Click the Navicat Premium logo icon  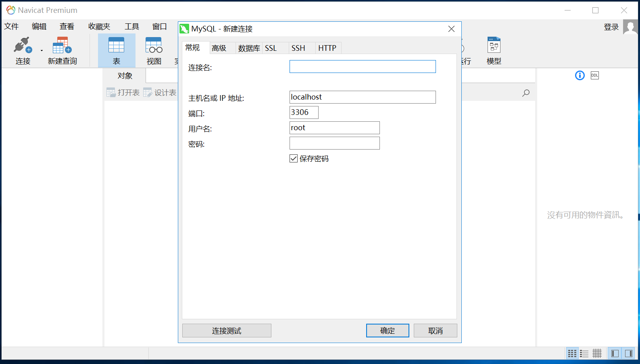(11, 10)
